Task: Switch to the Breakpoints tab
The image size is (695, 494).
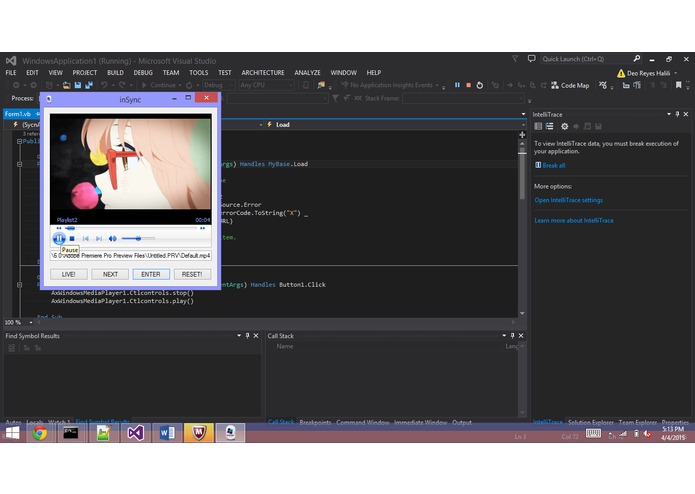Action: point(315,422)
